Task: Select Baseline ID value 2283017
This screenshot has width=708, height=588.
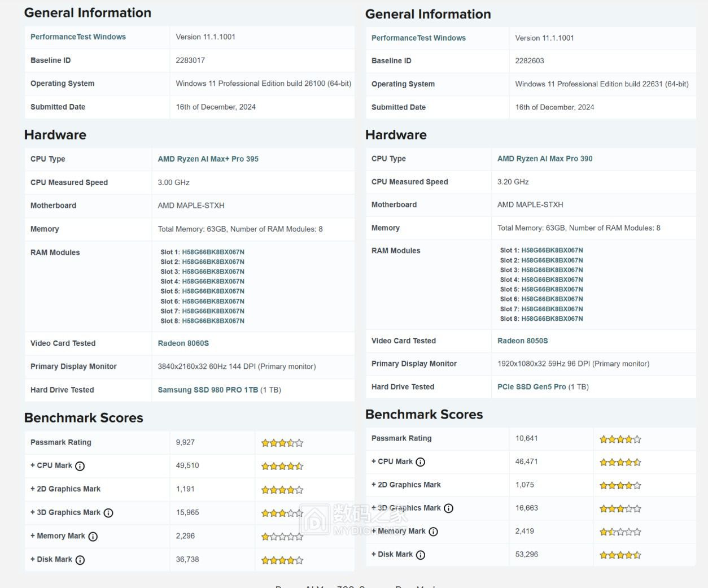Action: click(x=190, y=60)
